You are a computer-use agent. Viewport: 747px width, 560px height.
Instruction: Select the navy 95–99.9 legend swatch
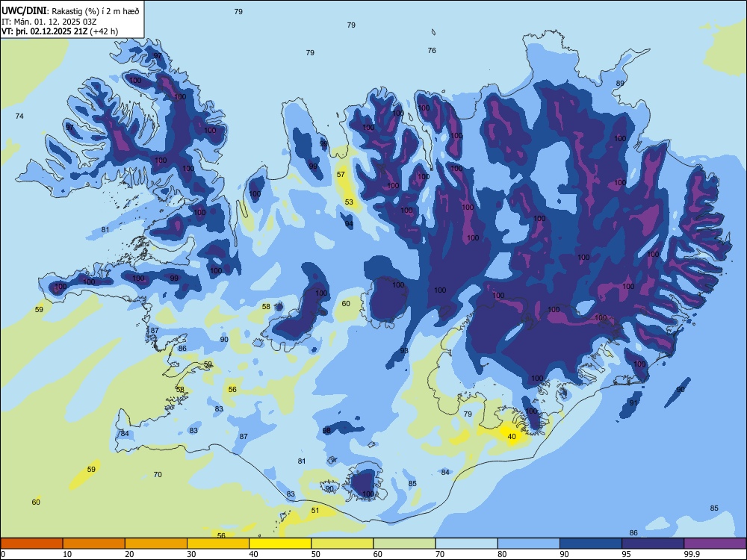653,544
